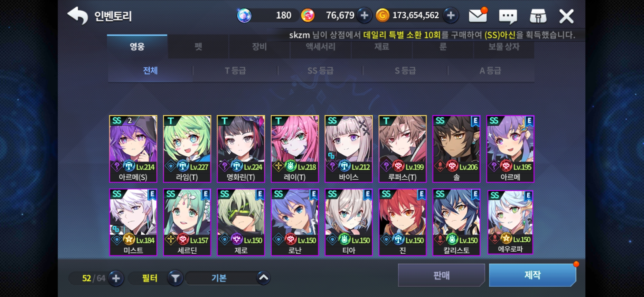The height and width of the screenshot is (297, 644).
Task: Expand the 기본 sort order chevron
Action: 263,278
